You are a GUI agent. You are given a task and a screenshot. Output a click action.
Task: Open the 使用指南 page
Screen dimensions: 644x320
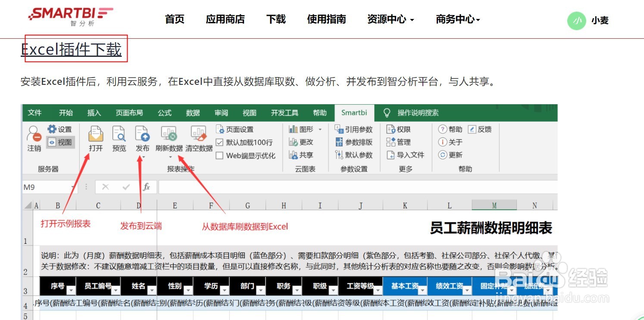[x=327, y=19]
